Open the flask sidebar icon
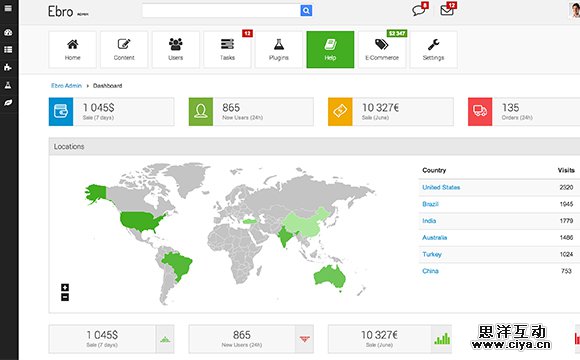The height and width of the screenshot is (360, 580). click(8, 85)
